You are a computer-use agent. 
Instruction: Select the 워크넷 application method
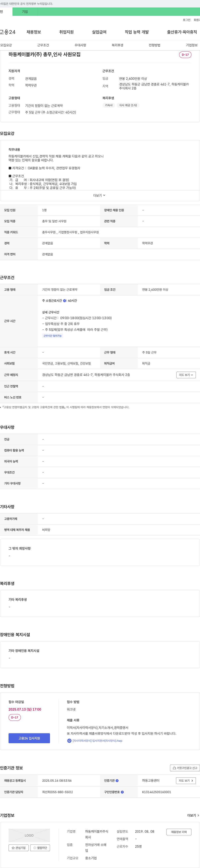(71, 709)
